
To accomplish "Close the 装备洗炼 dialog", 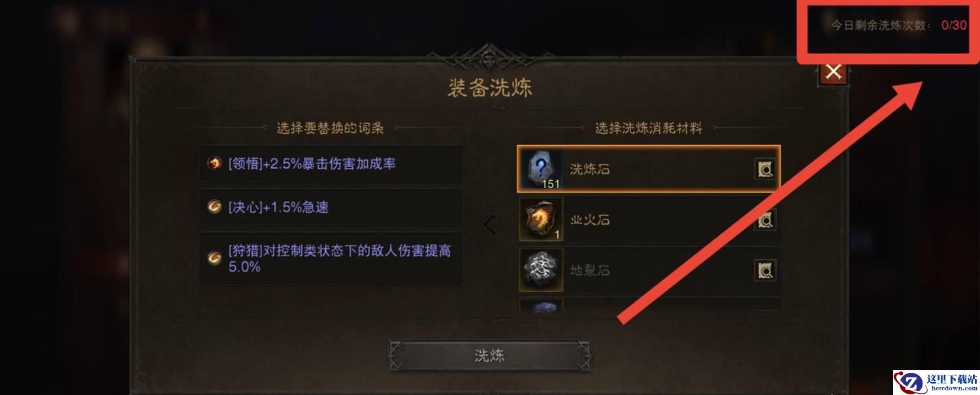I will pyautogui.click(x=833, y=72).
